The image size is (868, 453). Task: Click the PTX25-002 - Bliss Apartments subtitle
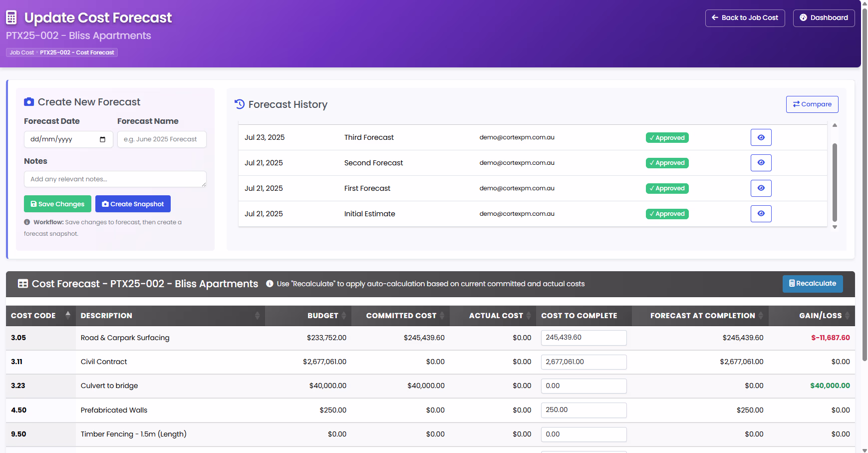pos(78,35)
